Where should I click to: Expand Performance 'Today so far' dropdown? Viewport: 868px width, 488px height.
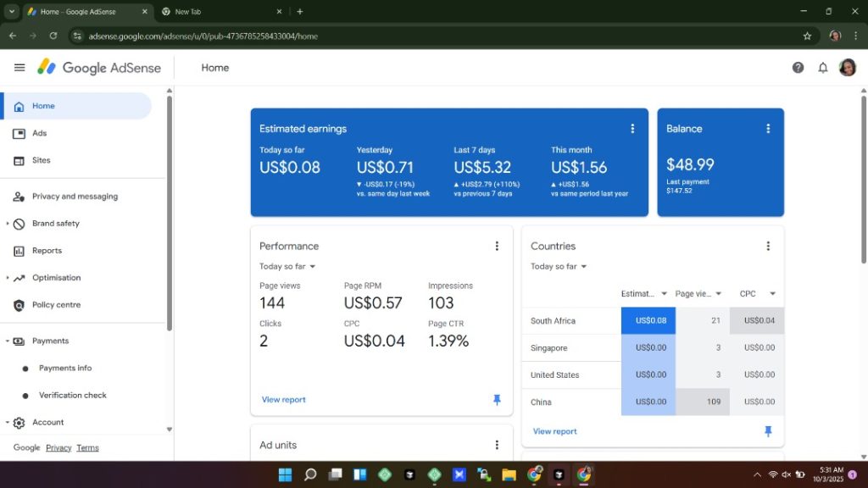pyautogui.click(x=288, y=266)
